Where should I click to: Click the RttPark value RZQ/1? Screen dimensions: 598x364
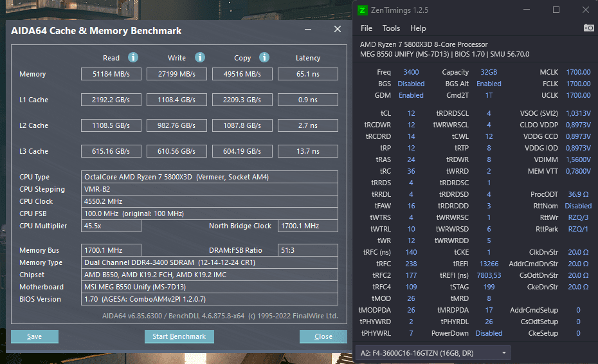coord(578,229)
